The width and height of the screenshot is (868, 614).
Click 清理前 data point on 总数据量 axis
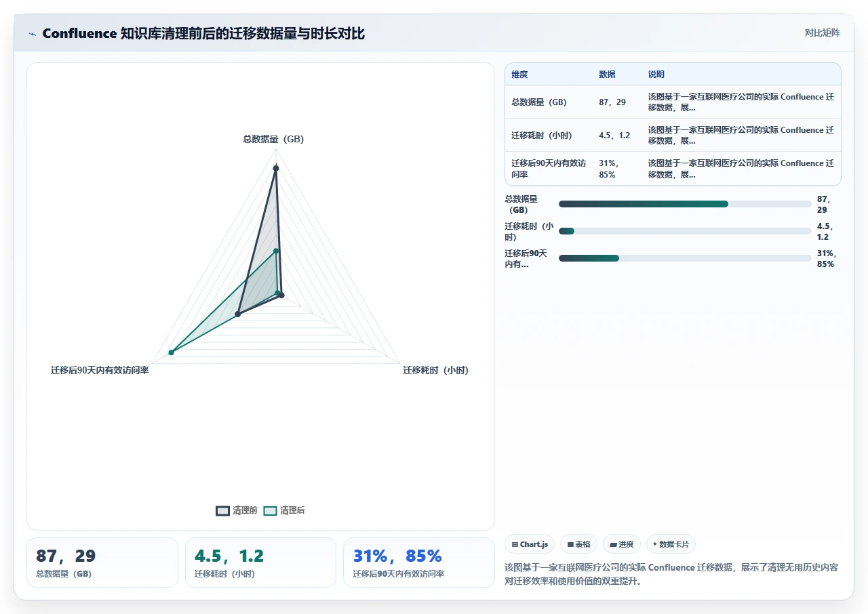pyautogui.click(x=276, y=168)
